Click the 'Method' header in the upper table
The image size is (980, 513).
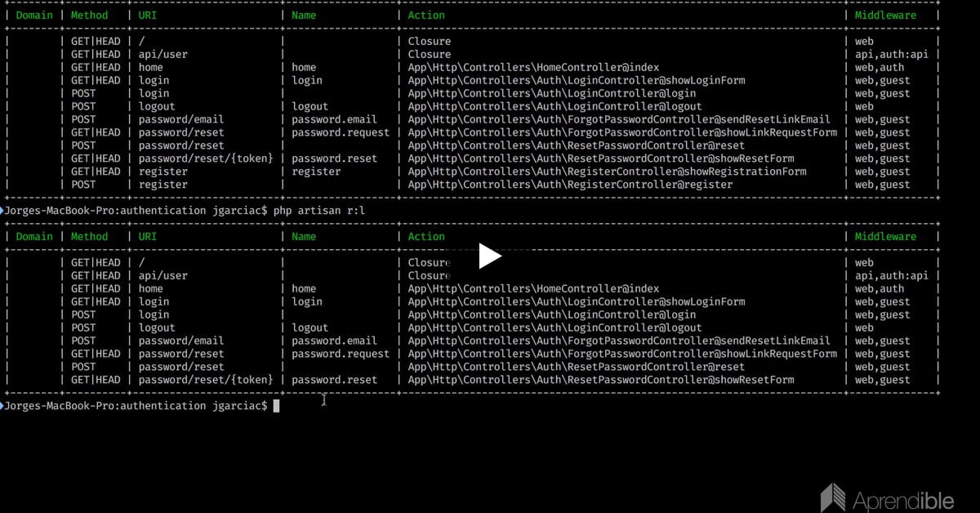[x=89, y=15]
